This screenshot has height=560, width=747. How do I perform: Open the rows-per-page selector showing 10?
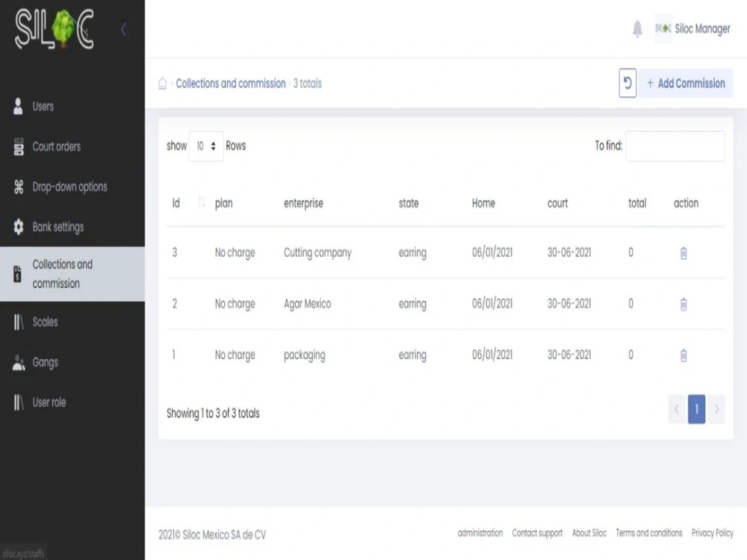coord(206,146)
